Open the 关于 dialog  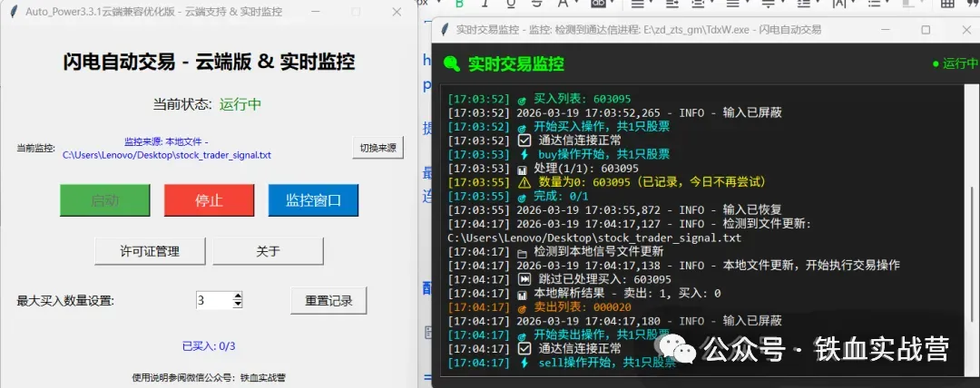[x=268, y=252]
